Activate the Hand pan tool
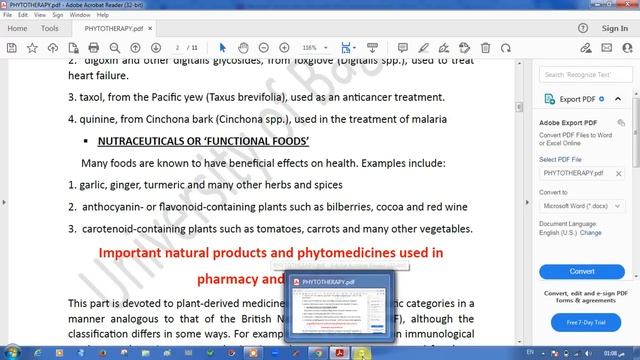 [243, 48]
